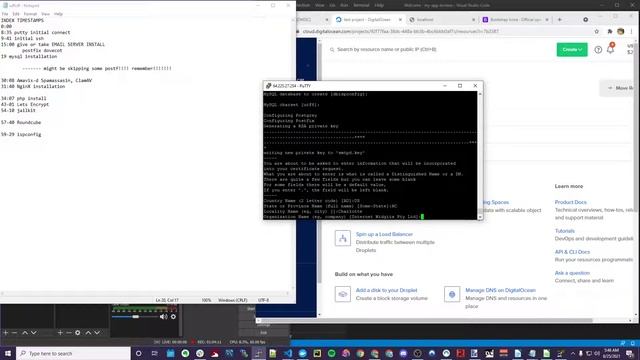Open Task View on the taskbar
This screenshot has width=640, height=360.
[x=154, y=353]
